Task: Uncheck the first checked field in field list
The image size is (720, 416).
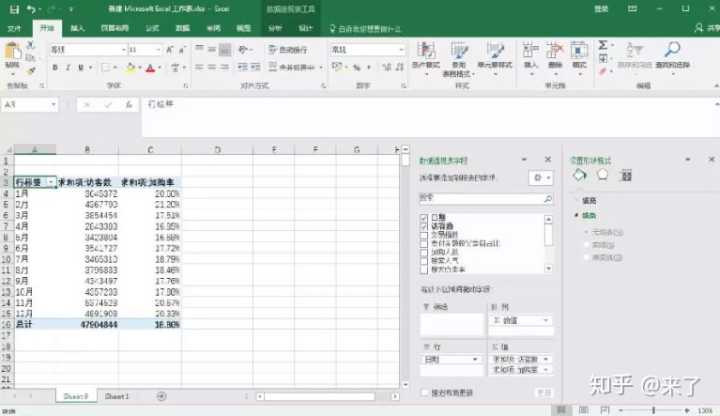Action: pyautogui.click(x=425, y=218)
